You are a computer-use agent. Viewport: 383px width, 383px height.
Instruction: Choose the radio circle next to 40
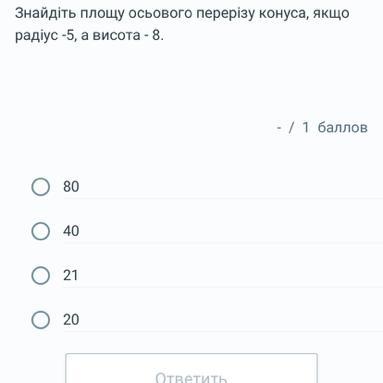[x=41, y=231]
